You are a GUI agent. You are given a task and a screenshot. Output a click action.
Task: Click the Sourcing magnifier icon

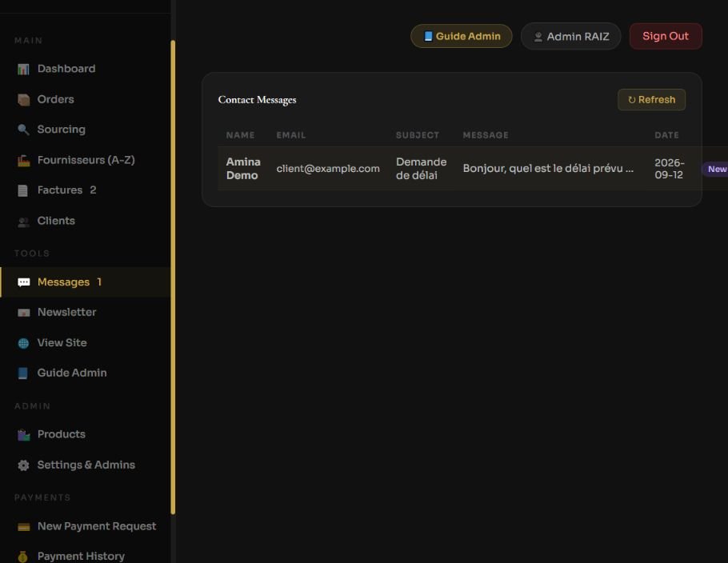pos(23,130)
